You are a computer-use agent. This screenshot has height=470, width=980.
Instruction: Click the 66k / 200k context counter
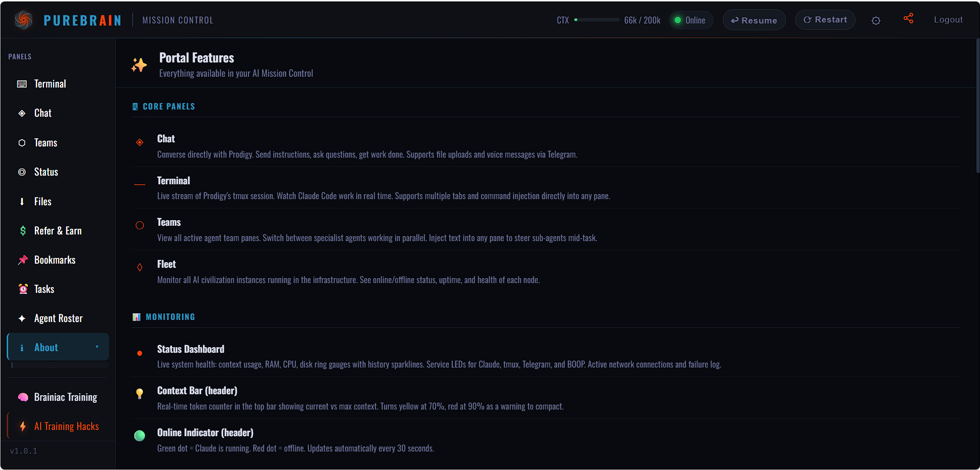(x=642, y=20)
